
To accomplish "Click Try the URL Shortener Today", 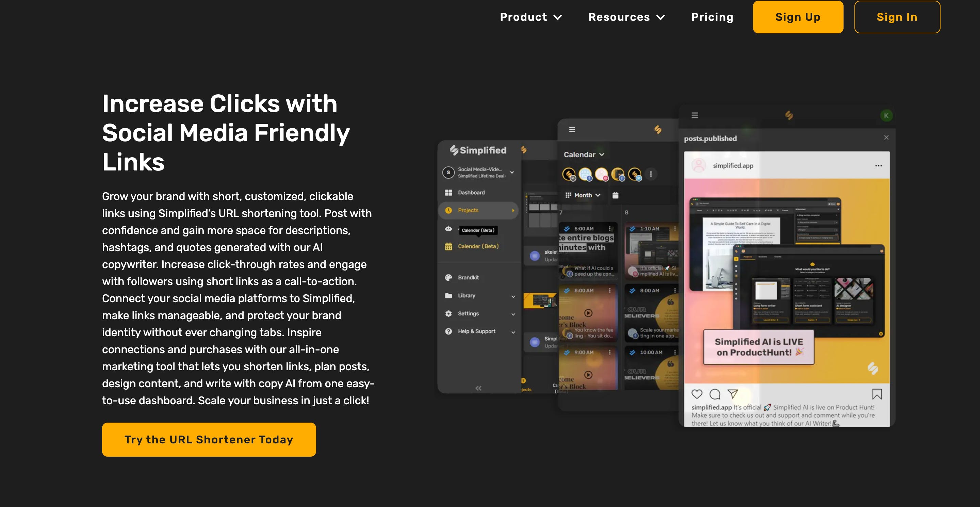I will point(209,439).
